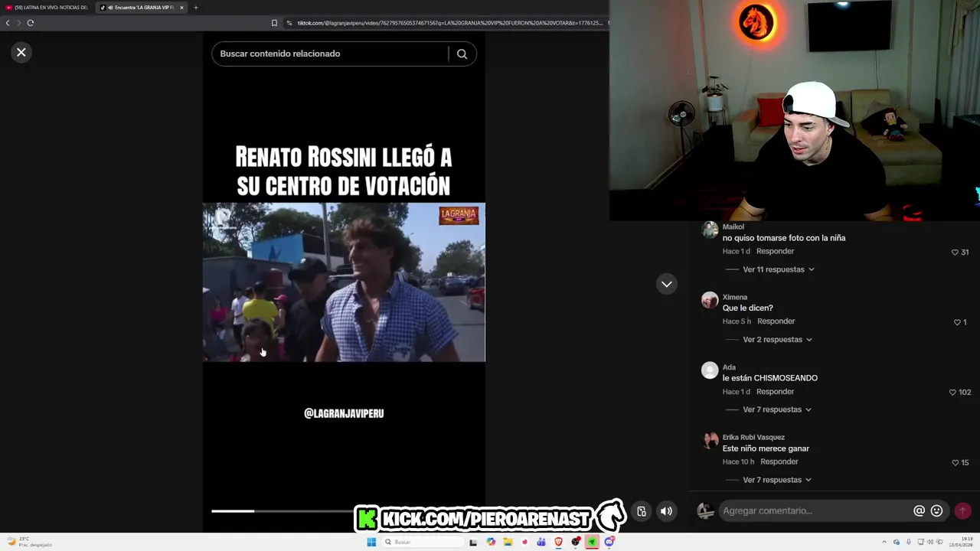Image resolution: width=980 pixels, height=551 pixels.
Task: Open Maikol's profile avatar
Action: 710,230
